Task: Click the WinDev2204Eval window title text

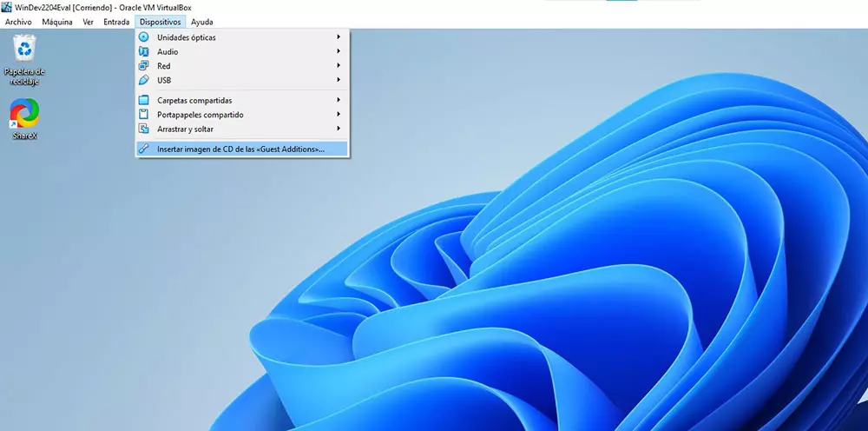Action: pos(103,7)
